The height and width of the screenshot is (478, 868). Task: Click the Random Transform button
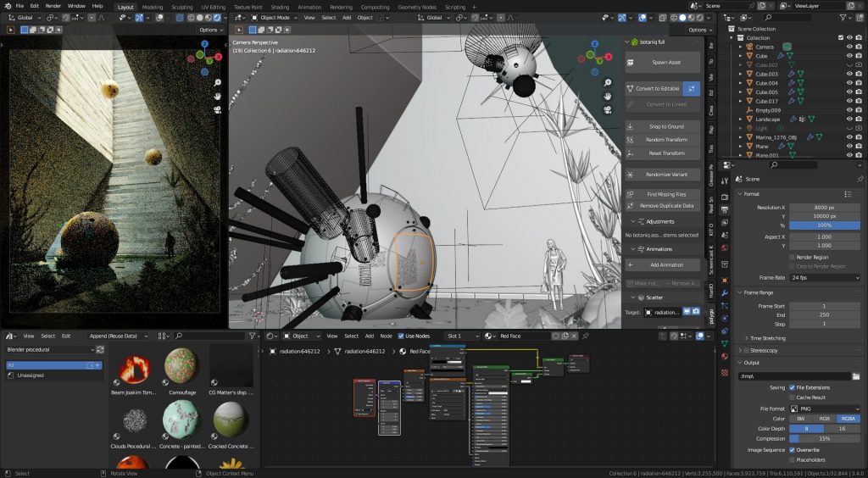pos(663,140)
